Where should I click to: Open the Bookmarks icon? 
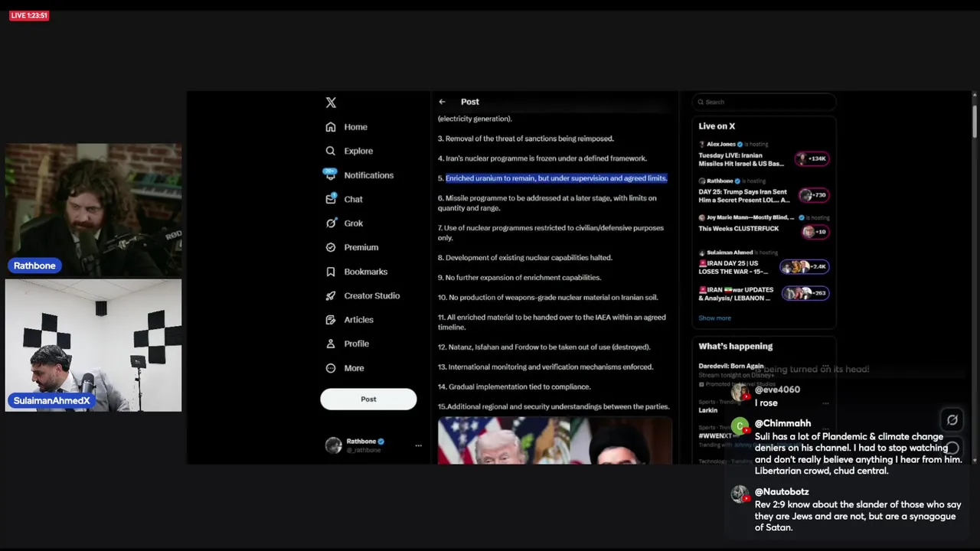pos(331,272)
